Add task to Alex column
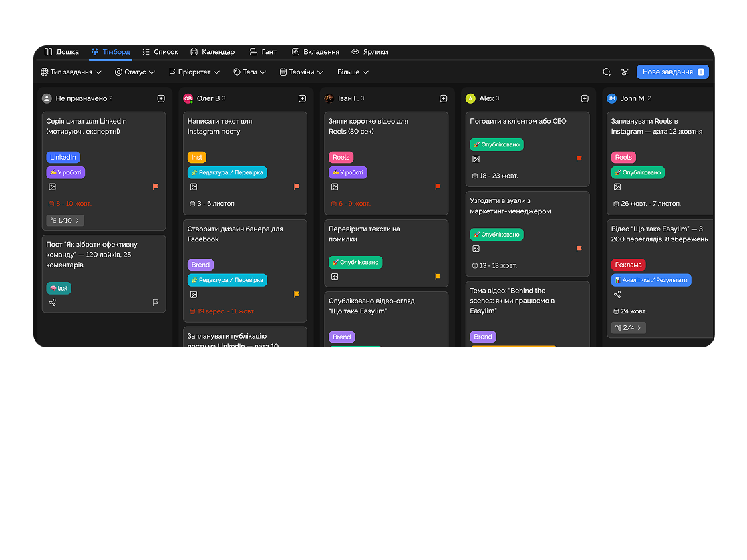This screenshot has height=560, width=747. pyautogui.click(x=585, y=98)
